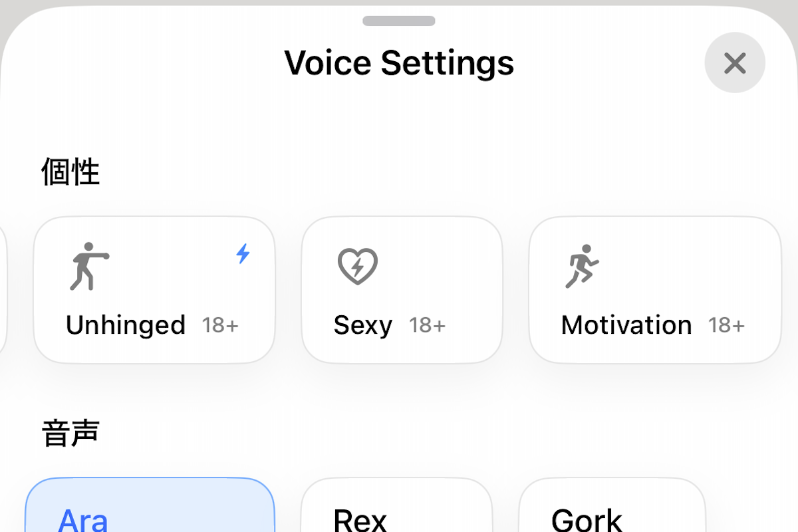The width and height of the screenshot is (798, 532).
Task: Click the heart with bolt icon
Action: pyautogui.click(x=357, y=266)
